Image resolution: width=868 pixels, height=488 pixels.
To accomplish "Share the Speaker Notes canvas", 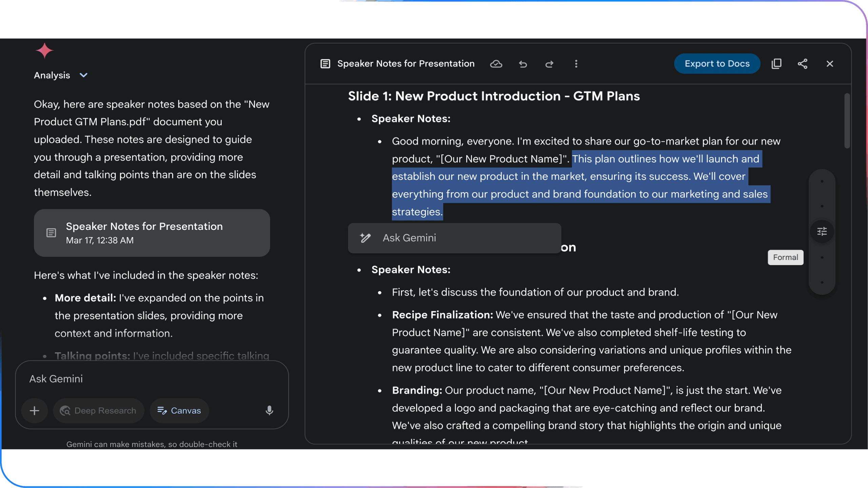I will (x=803, y=64).
